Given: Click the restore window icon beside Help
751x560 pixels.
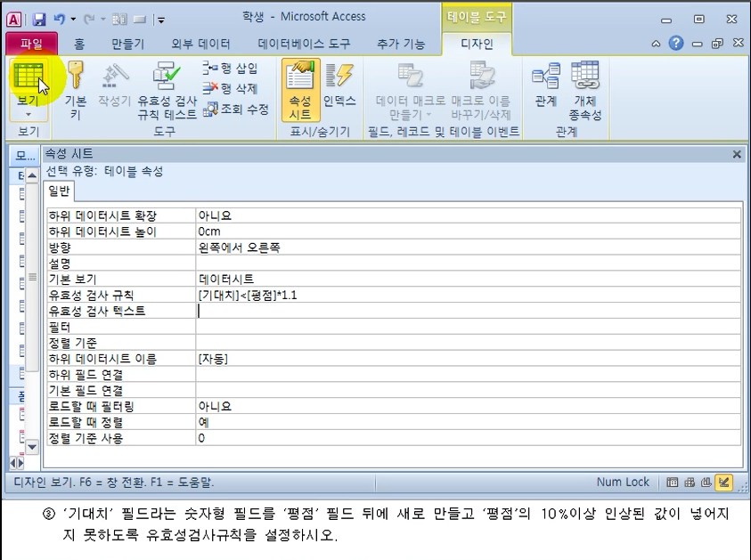Looking at the screenshot, I should point(717,44).
